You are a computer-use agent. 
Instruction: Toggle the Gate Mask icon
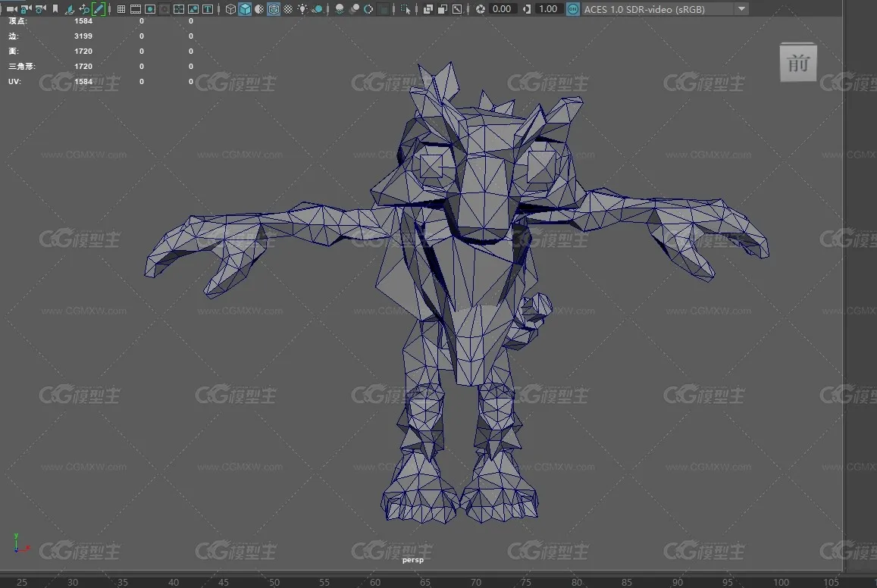coord(164,9)
